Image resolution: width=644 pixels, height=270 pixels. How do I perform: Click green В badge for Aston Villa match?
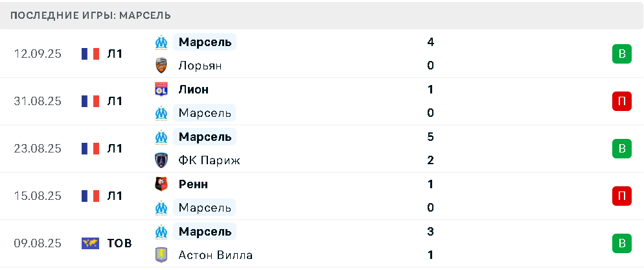tap(622, 243)
